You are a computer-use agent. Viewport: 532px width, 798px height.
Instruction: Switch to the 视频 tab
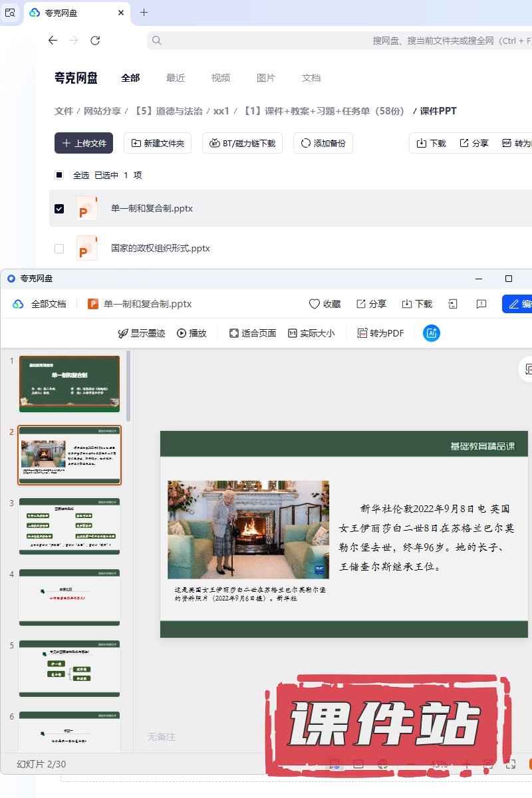click(221, 78)
